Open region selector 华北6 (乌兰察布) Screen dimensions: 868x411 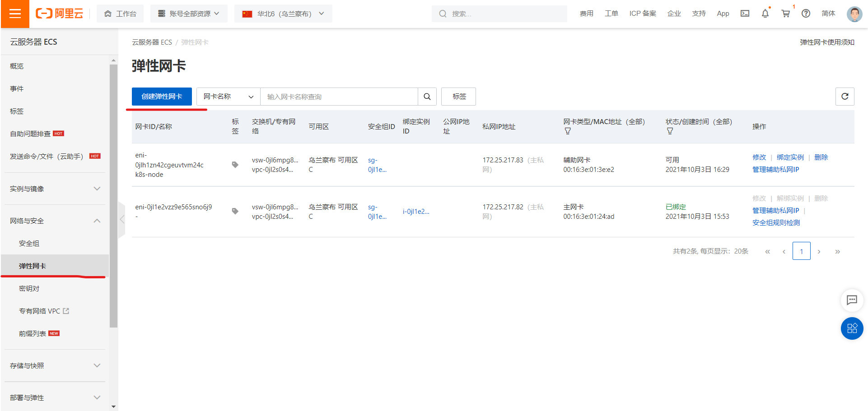(x=283, y=14)
